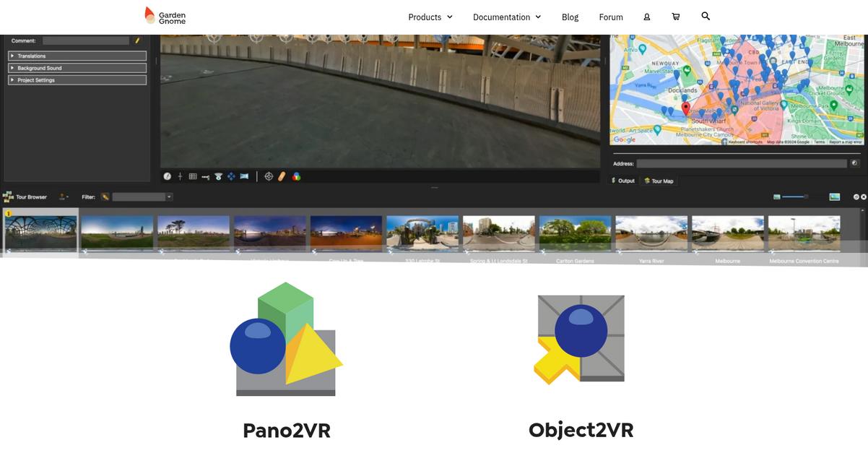Click the small thumbnail size icon
The image size is (868, 453).
tap(777, 197)
